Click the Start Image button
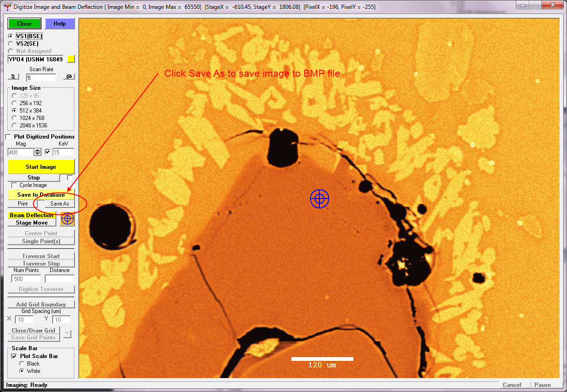Screen dimensions: 567x392 pos(41,166)
